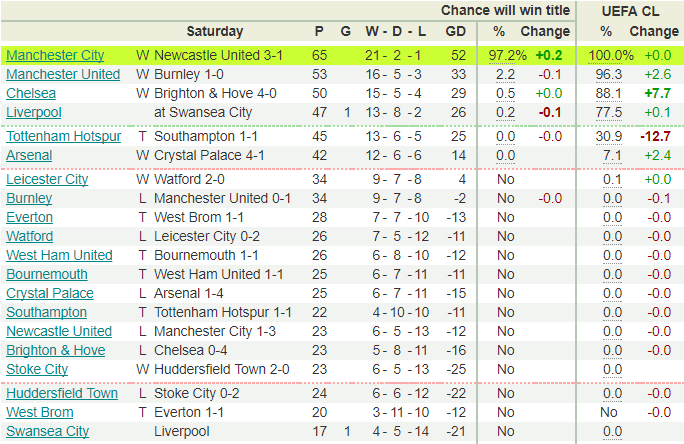
Task: Open the Arsenal team link
Action: click(29, 156)
